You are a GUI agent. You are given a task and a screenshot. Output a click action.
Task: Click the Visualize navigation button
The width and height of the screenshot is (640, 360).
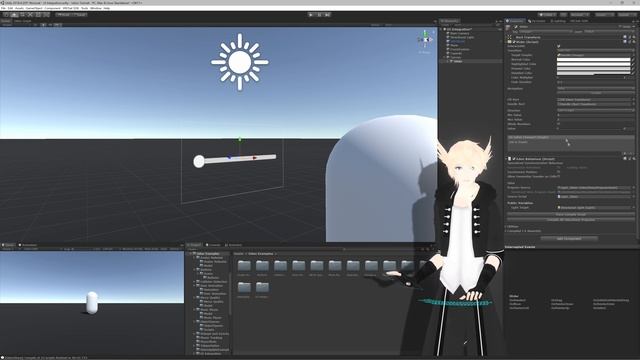596,93
